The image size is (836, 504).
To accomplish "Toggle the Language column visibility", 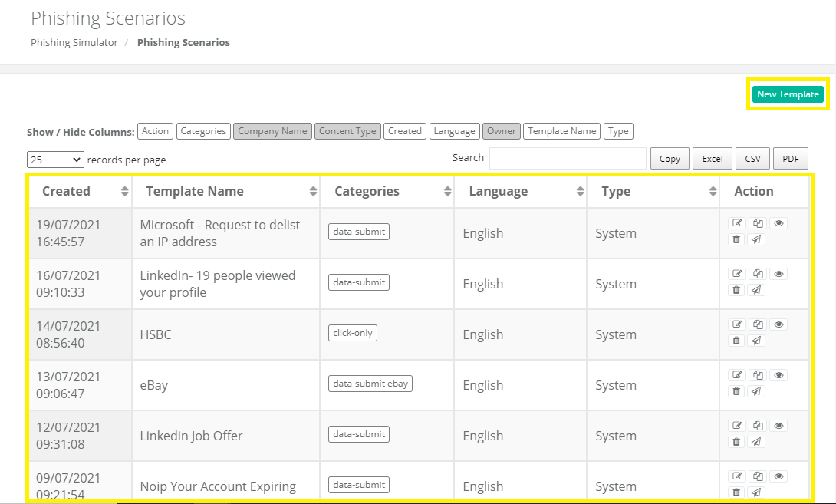I will pos(455,131).
